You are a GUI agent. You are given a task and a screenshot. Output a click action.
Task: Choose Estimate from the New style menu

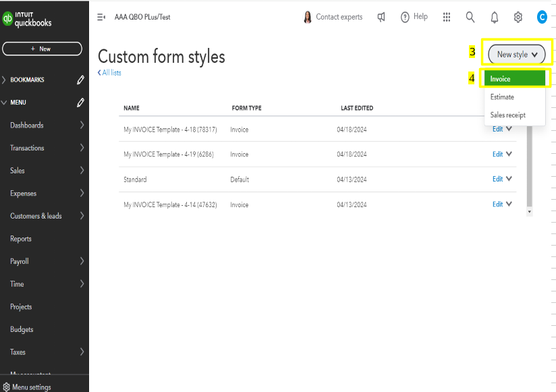coord(502,97)
